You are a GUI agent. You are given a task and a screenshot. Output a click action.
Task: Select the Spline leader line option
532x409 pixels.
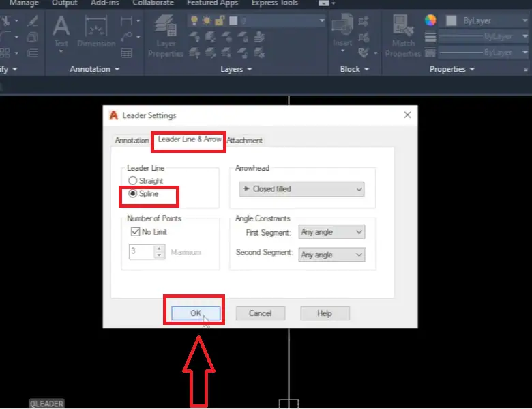click(x=143, y=194)
